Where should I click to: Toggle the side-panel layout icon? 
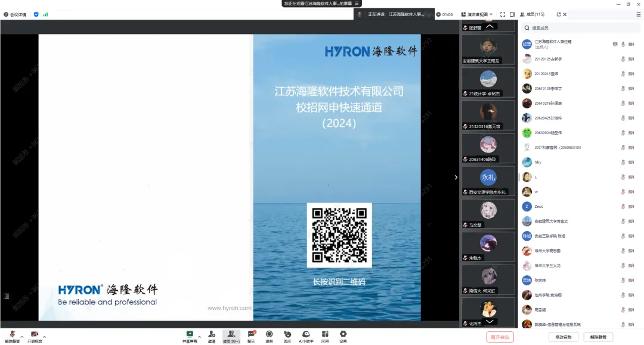coord(512,14)
